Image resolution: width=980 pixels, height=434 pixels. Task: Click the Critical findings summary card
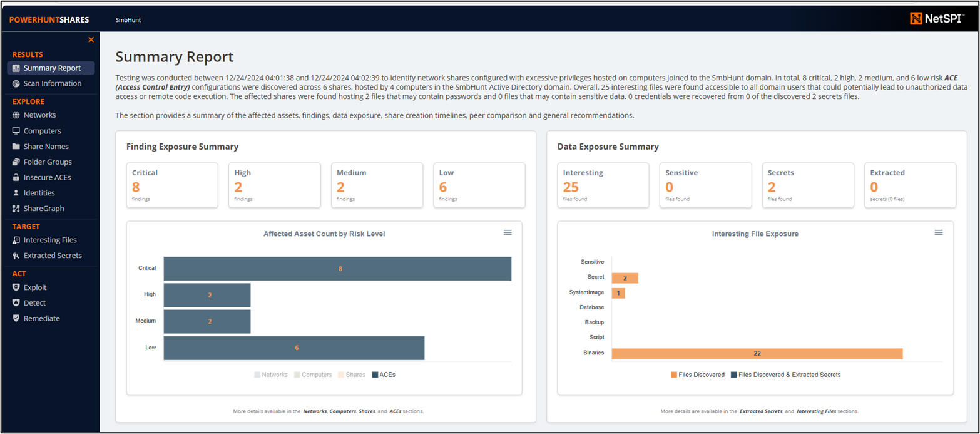click(x=172, y=185)
